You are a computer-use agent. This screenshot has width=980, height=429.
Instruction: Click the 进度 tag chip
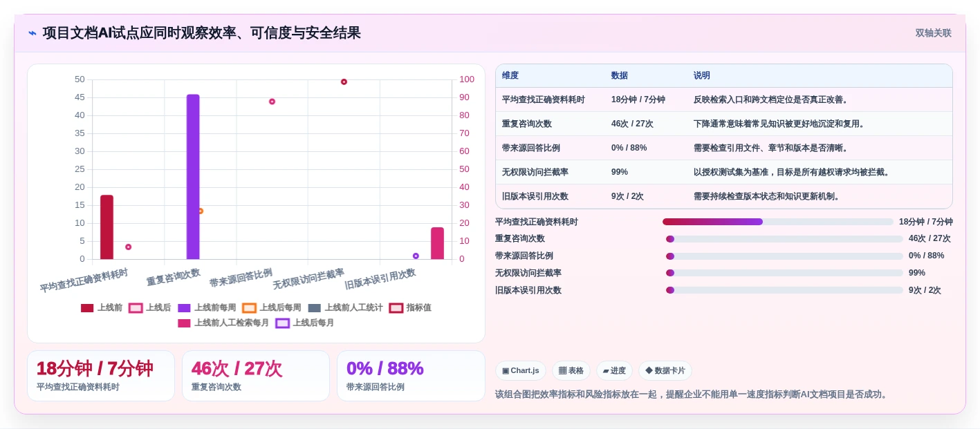pyautogui.click(x=614, y=371)
